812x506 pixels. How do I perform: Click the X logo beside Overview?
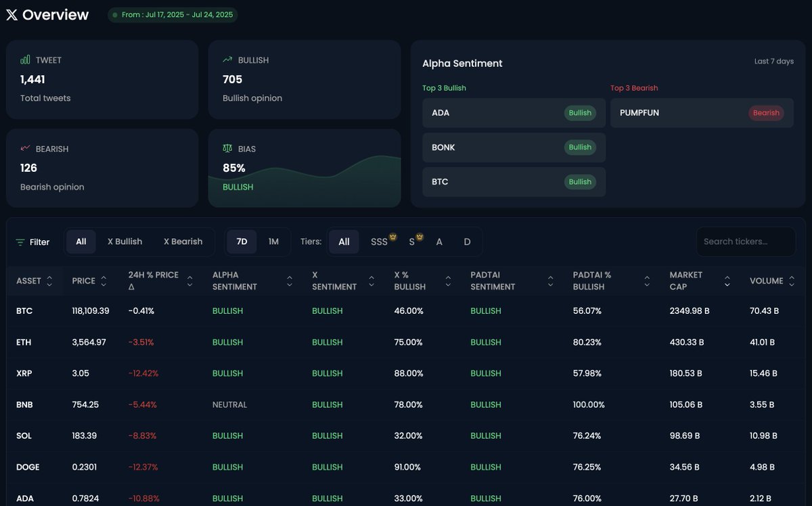coord(12,15)
